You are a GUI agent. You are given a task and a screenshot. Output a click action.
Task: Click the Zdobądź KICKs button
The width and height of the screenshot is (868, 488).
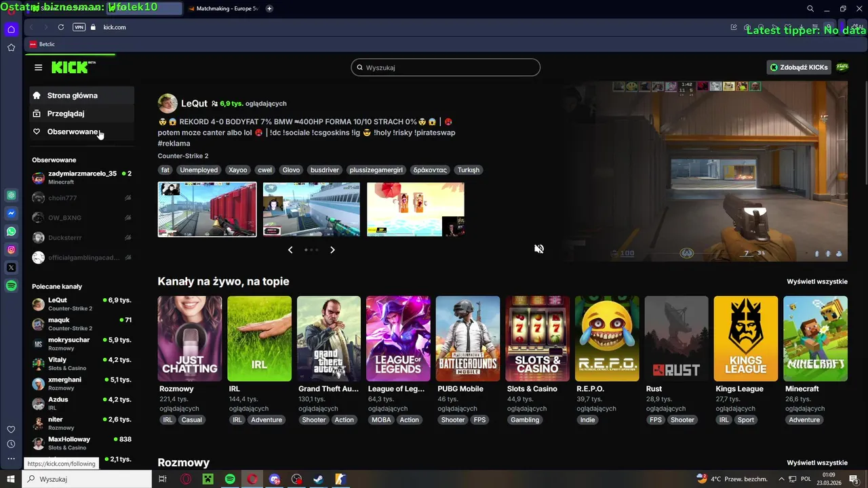click(799, 67)
